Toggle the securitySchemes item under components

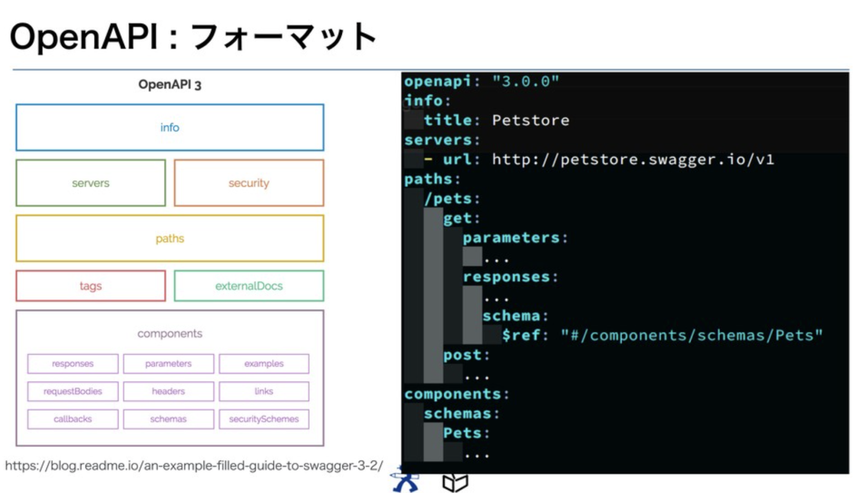click(x=263, y=419)
